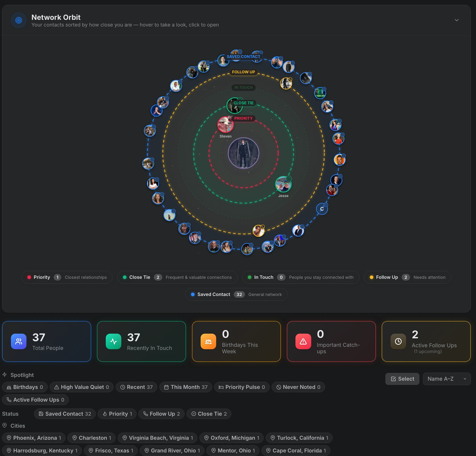
Task: Filter by Never Noted chip
Action: 299,387
